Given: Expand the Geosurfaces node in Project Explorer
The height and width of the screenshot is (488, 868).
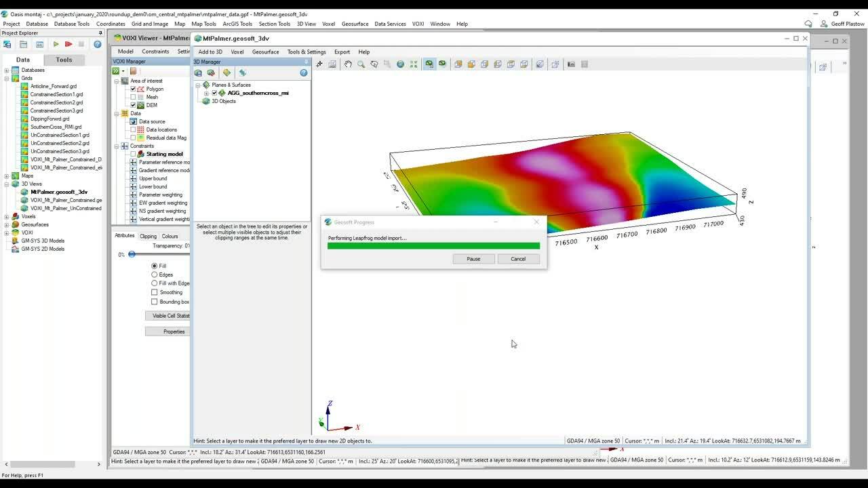Looking at the screenshot, I should [7, 224].
